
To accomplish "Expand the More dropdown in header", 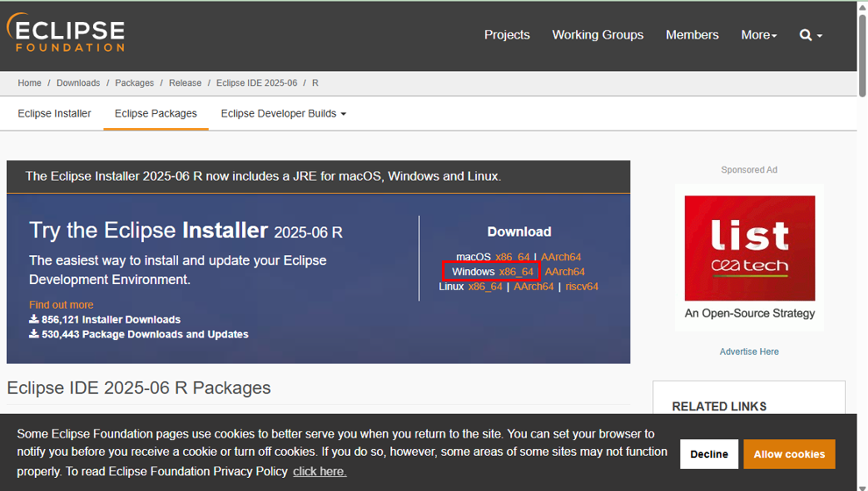I will pyautogui.click(x=759, y=35).
